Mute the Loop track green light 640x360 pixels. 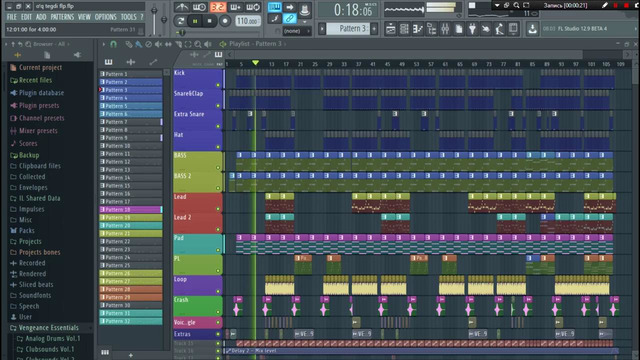coord(218,291)
